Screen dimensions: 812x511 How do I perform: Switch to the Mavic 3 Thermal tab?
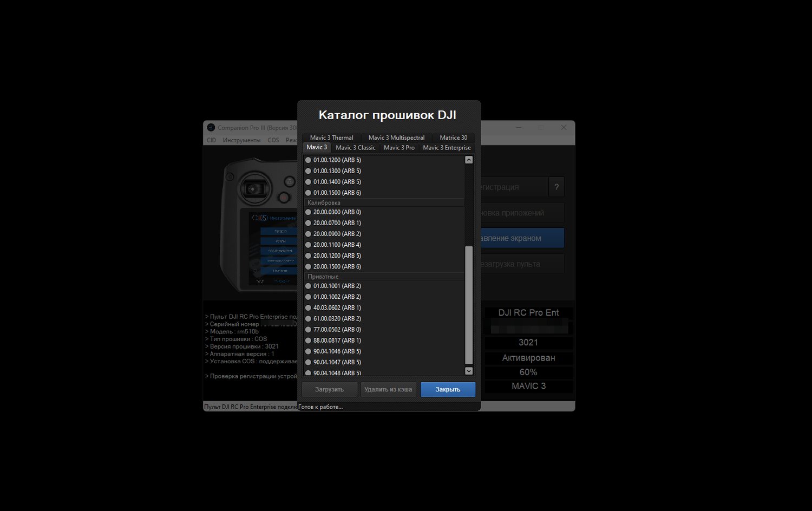click(331, 138)
